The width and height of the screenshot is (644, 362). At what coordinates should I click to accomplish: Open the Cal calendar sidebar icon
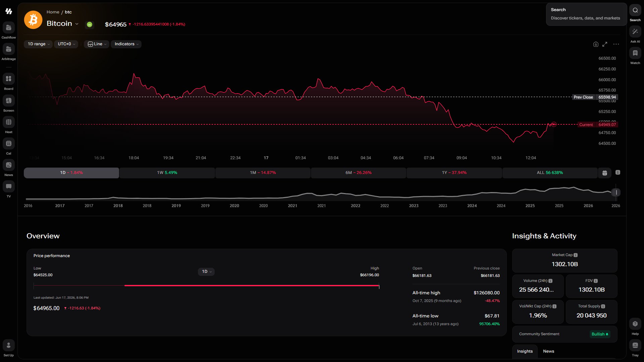point(9,143)
